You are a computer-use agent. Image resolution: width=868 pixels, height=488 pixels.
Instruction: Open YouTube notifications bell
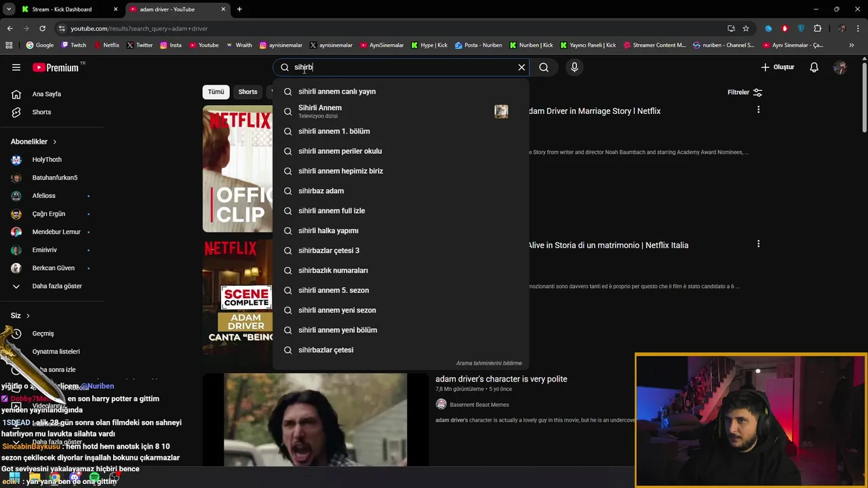pyautogui.click(x=814, y=67)
